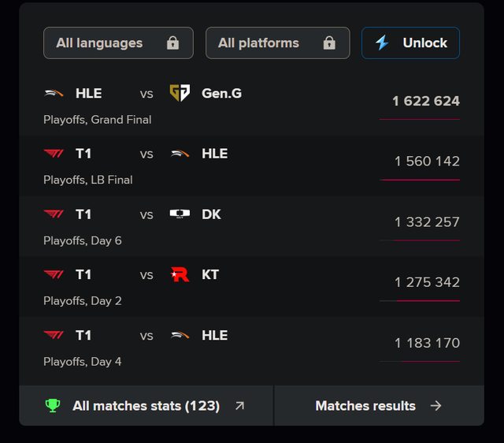Click T1 logo in LB Final match
Screen dimensions: 504x443
(54, 154)
